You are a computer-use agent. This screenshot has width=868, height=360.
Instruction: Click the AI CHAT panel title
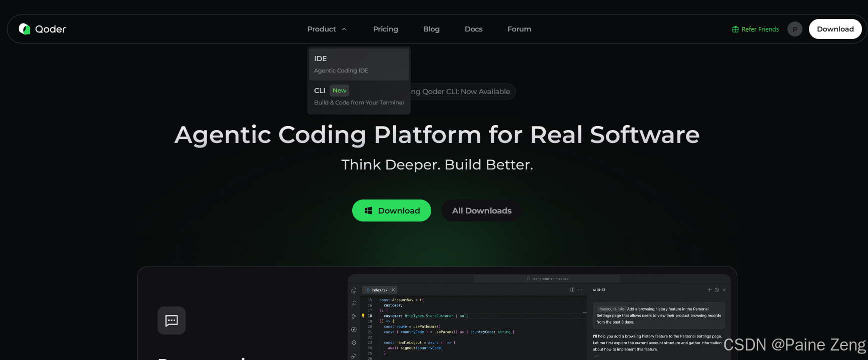click(599, 290)
